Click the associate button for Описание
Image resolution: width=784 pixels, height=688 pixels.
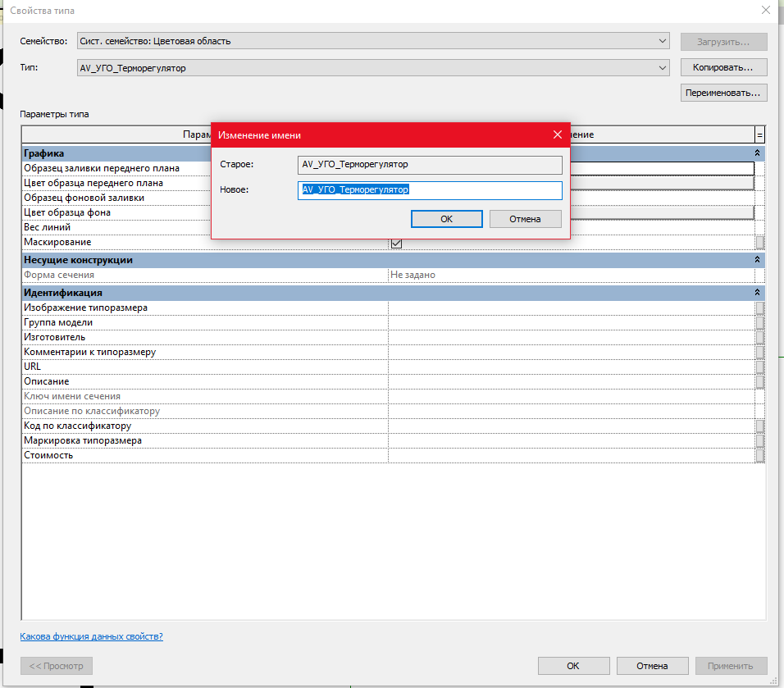pyautogui.click(x=760, y=381)
